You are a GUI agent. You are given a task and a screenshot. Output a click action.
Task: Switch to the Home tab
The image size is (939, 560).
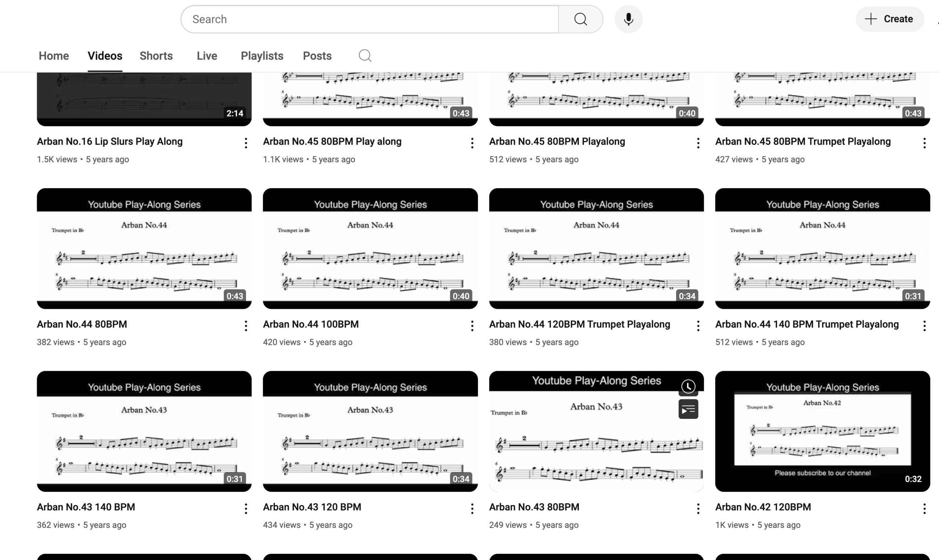click(54, 56)
